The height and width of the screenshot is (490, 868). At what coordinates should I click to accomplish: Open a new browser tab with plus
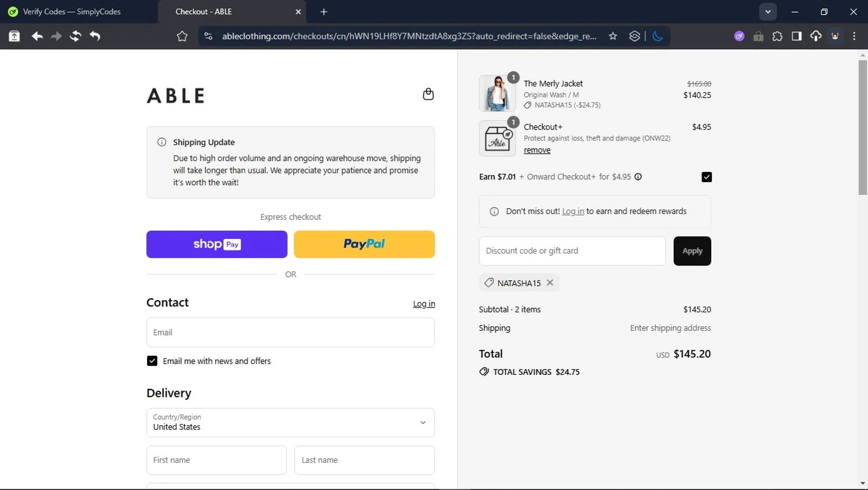coord(324,12)
